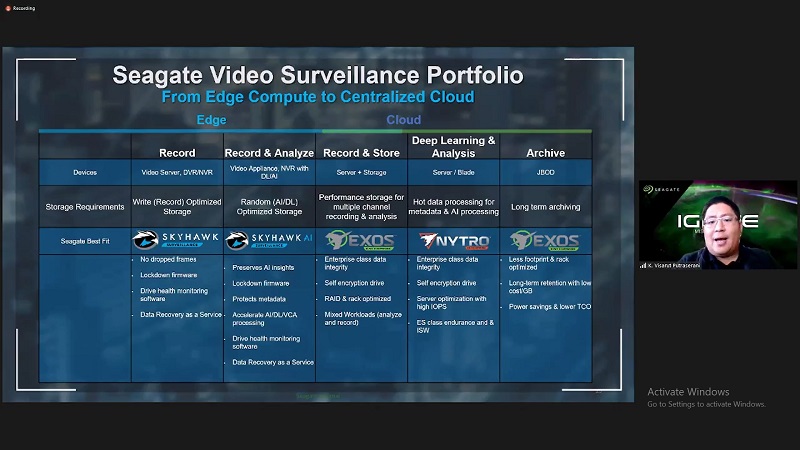Click the Edge section label

[211, 120]
